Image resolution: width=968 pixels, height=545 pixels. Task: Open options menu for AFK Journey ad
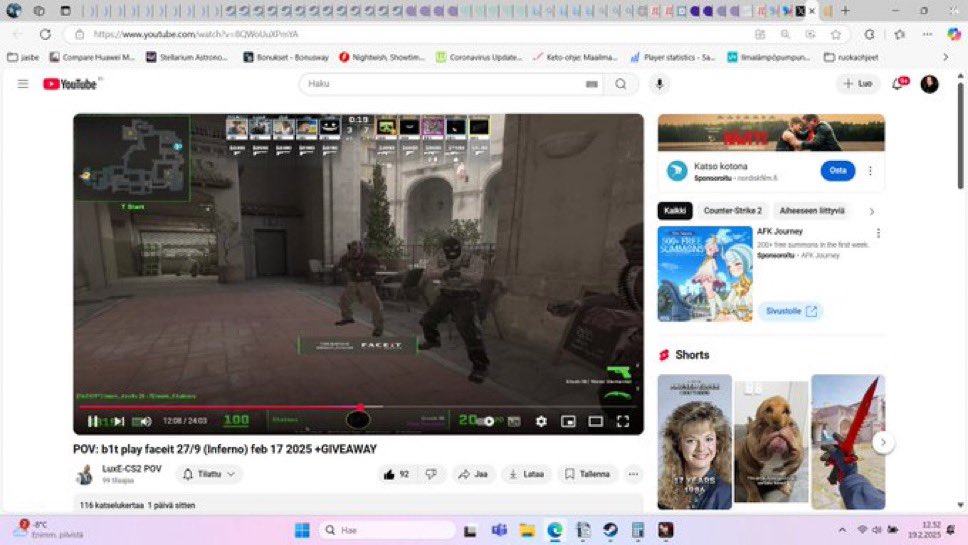(878, 233)
